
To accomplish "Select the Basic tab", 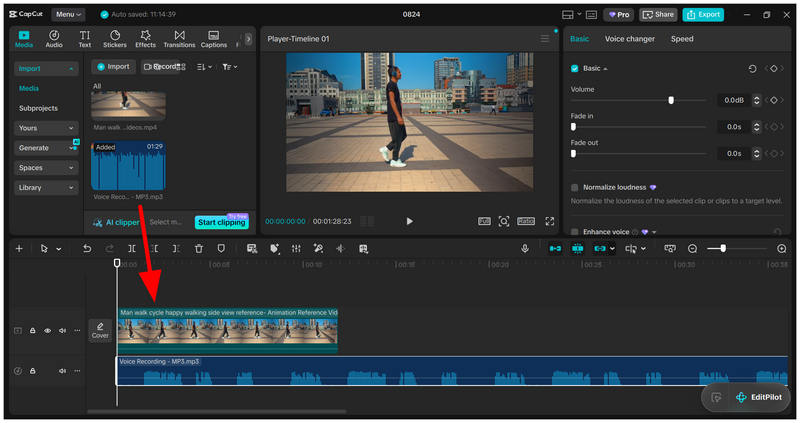I will click(x=579, y=39).
